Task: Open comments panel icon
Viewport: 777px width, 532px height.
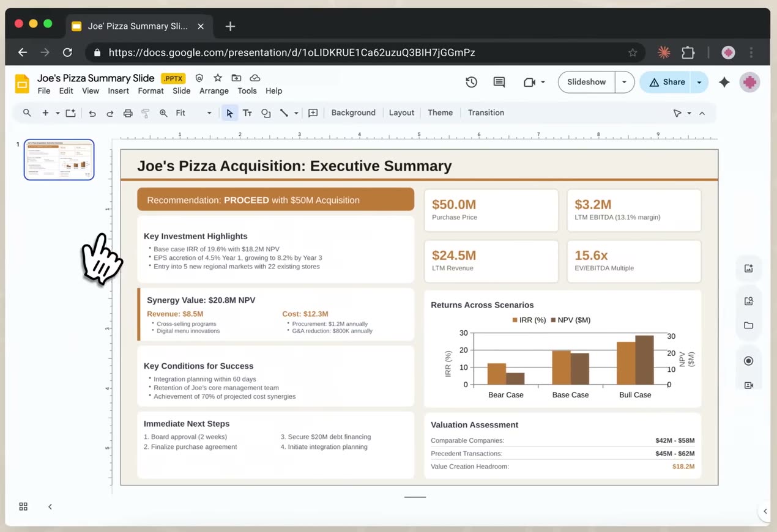Action: (499, 82)
